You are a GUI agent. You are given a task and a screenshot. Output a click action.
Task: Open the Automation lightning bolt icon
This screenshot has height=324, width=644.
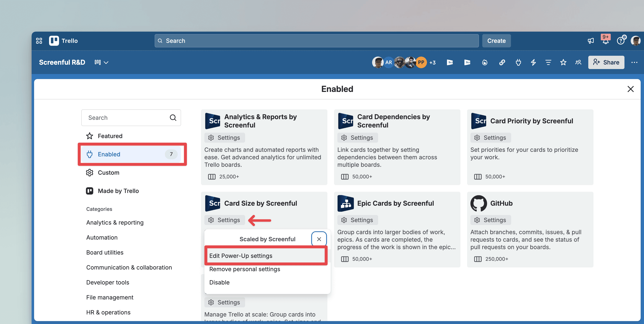tap(533, 62)
